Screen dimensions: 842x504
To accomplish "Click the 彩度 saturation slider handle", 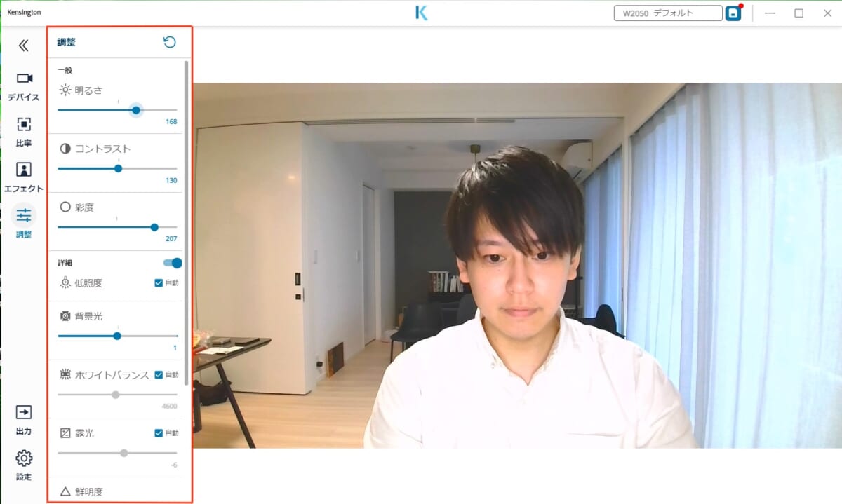I will click(154, 227).
